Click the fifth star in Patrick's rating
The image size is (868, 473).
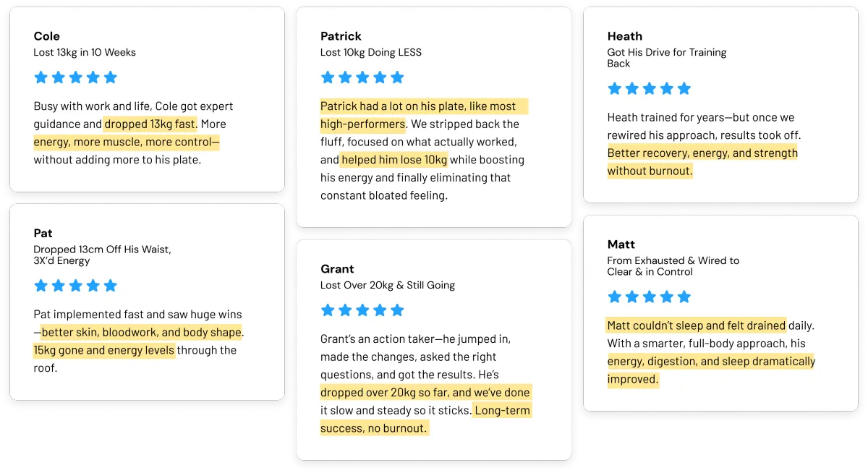point(397,77)
